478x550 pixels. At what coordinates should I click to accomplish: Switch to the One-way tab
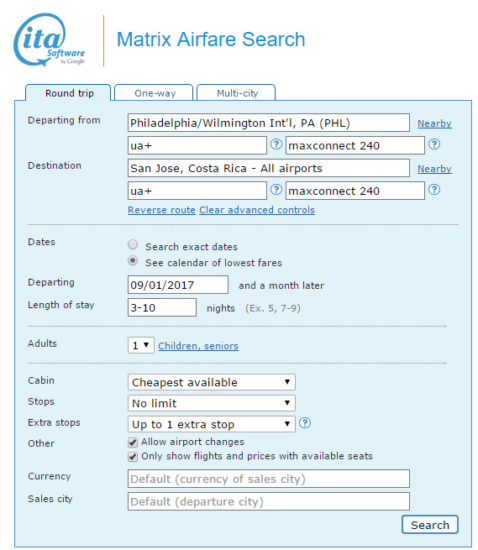pos(154,93)
